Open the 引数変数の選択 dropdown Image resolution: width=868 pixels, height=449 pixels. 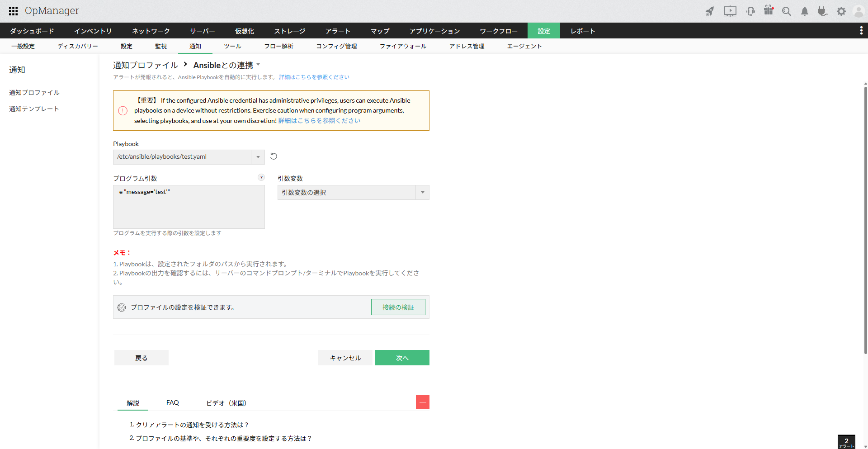[x=354, y=193]
